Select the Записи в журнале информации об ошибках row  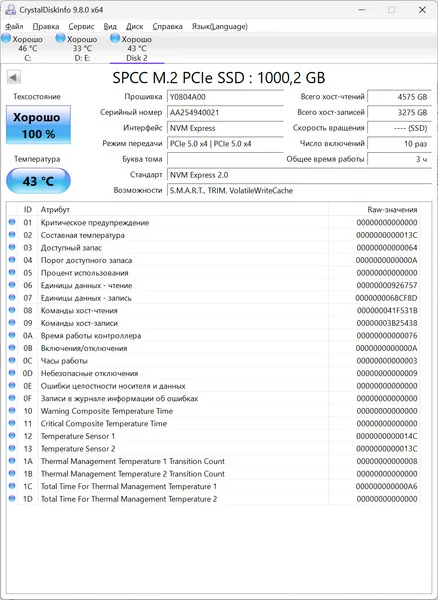(213, 398)
